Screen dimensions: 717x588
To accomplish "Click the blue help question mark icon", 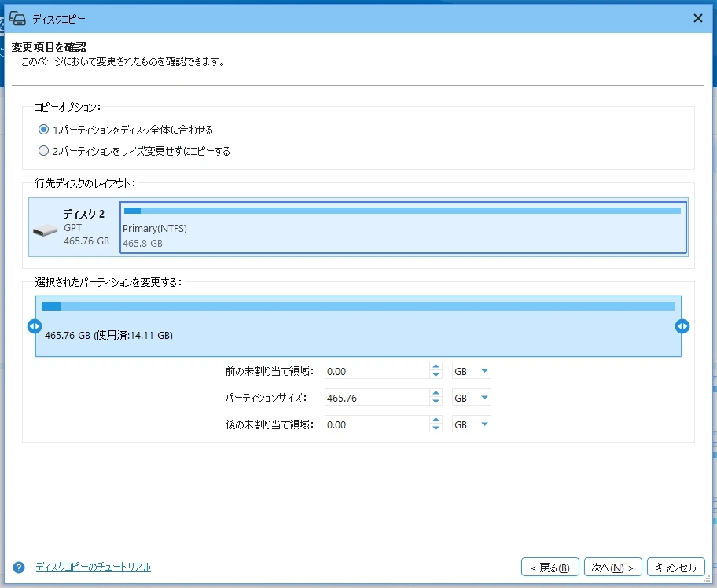I will [x=19, y=568].
